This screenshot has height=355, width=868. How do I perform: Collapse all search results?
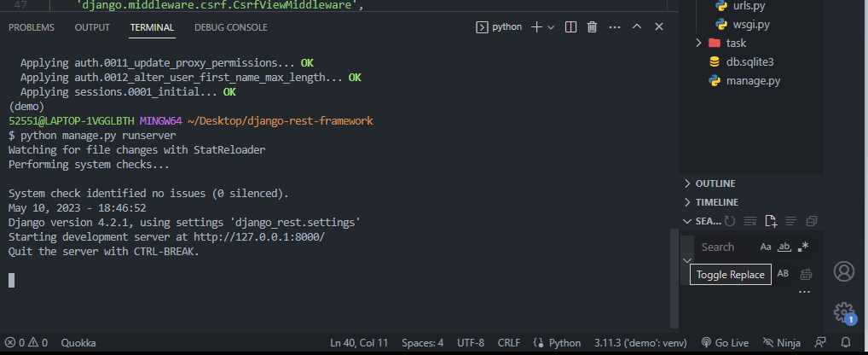point(812,222)
